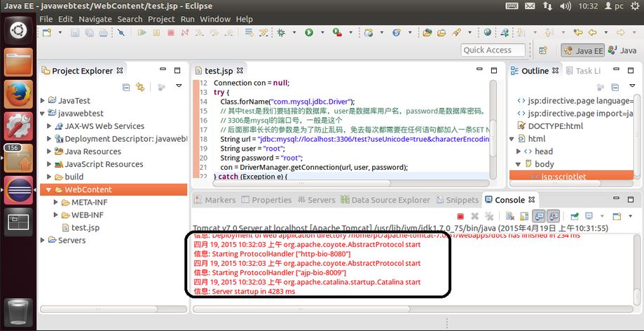Screen dimensions: 644x331
Task: Click the Search flashlight toolbar icon
Action: pos(456,32)
